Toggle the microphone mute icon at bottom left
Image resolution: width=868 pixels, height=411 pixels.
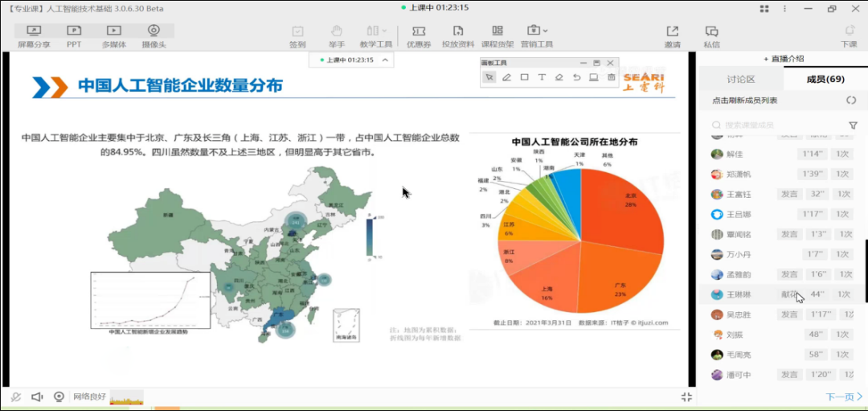pyautogui.click(x=16, y=397)
